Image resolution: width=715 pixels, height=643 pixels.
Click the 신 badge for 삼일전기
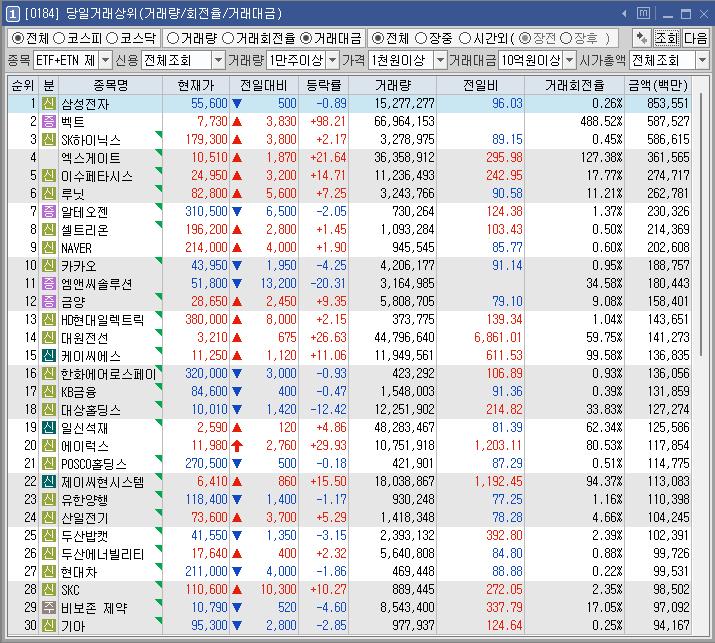(49, 518)
